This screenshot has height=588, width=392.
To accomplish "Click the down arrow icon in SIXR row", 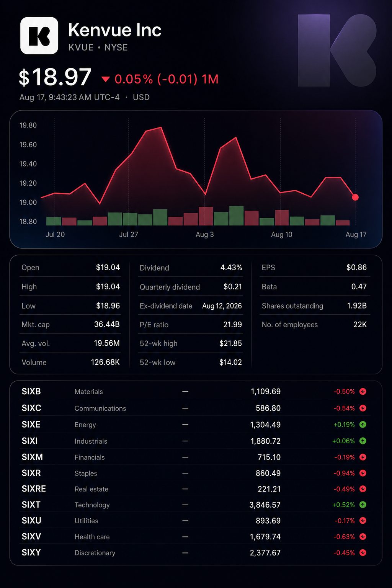I will pos(363,473).
